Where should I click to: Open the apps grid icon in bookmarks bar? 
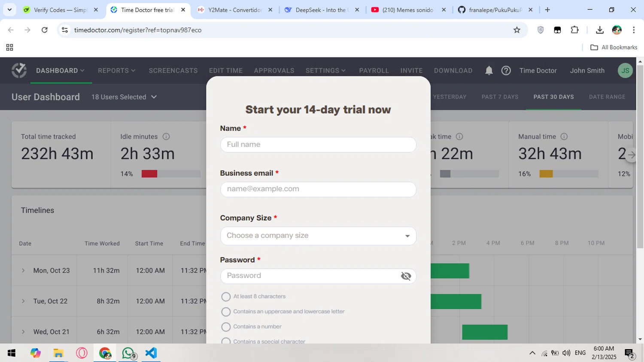coord(9,47)
